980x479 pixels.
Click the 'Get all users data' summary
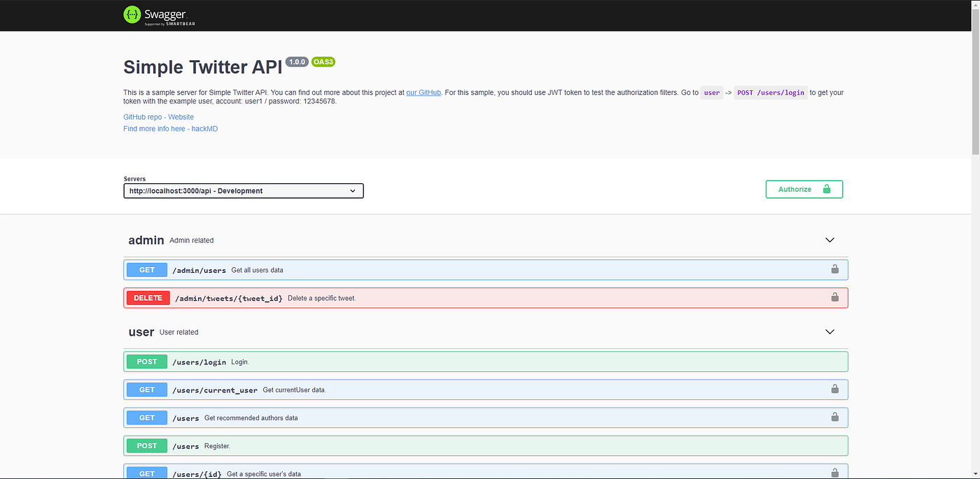coord(257,270)
